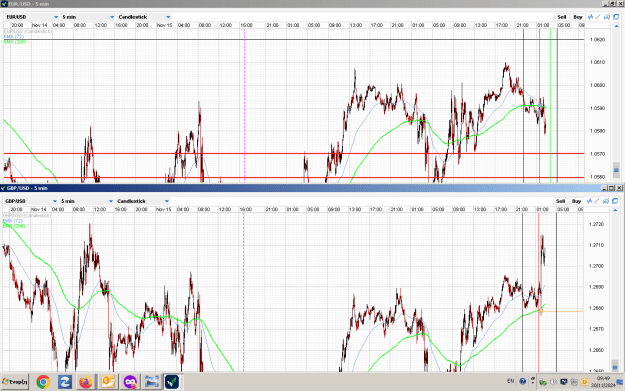The height and width of the screenshot is (391, 625).
Task: Click the orange media player tray icon
Action: click(584, 382)
